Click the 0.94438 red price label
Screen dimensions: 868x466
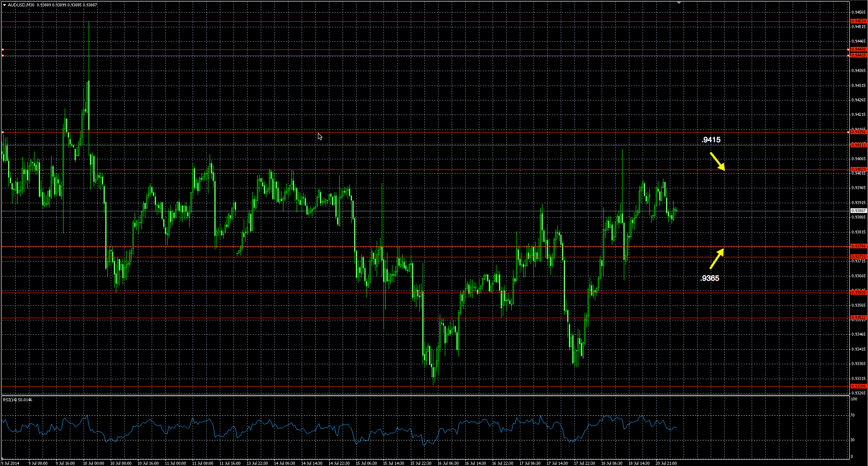click(x=858, y=49)
